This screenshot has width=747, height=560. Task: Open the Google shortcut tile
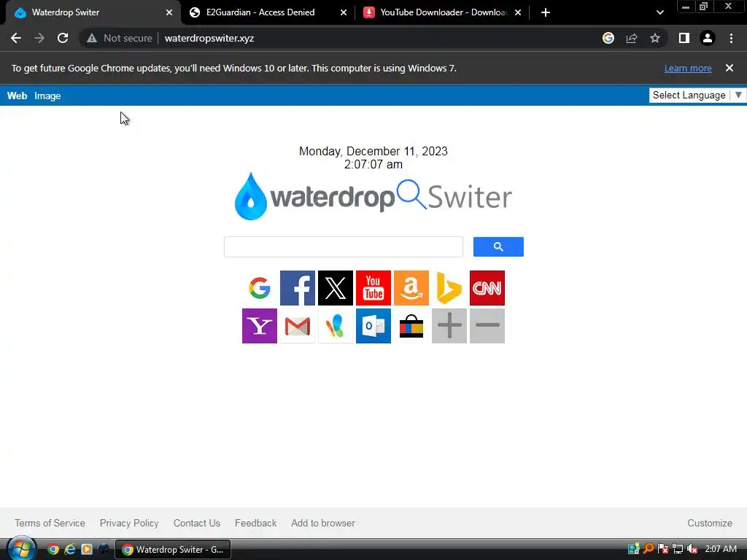(x=260, y=288)
